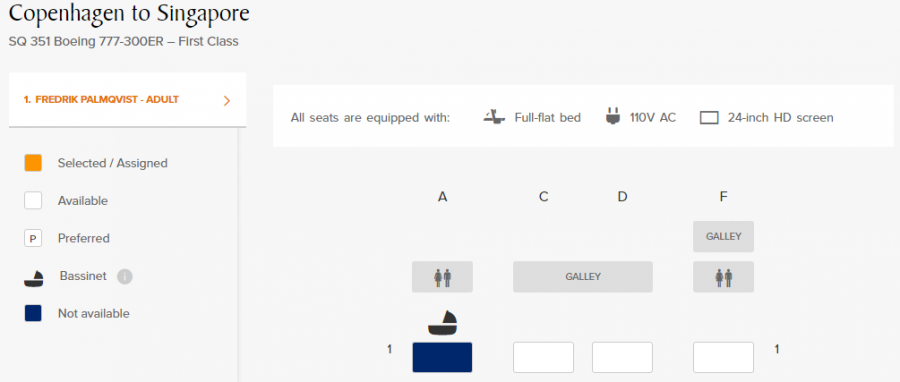
Task: Click the bassinet legend icon
Action: (34, 278)
